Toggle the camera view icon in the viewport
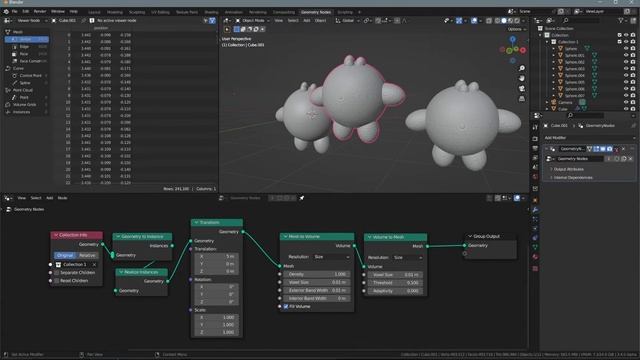This screenshot has height=360, width=640. pyautogui.click(x=522, y=89)
